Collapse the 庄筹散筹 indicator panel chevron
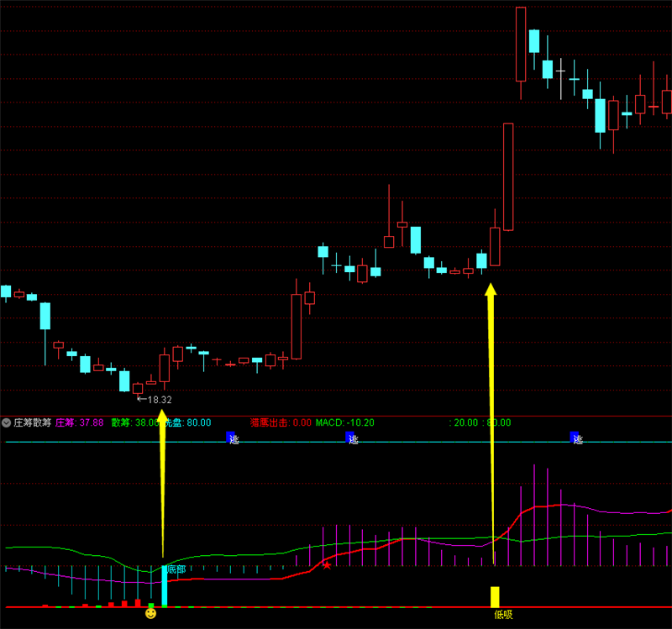Screen dimensions: 672x629 point(7,423)
